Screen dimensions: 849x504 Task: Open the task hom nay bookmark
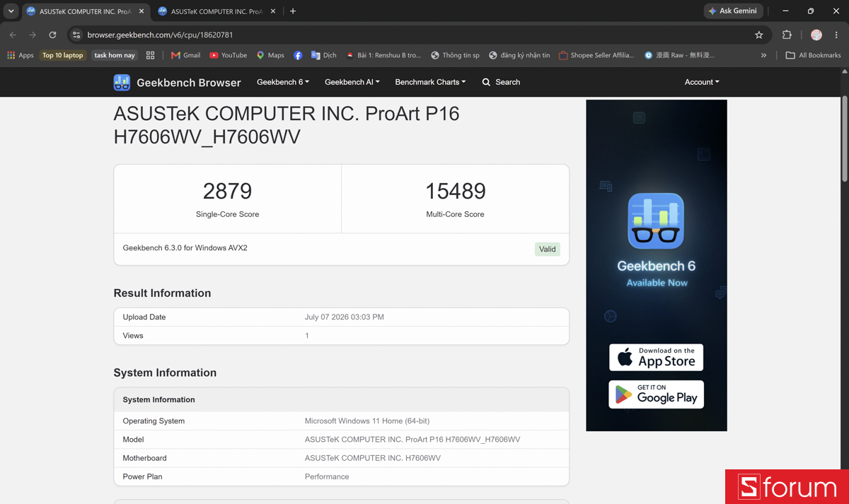coord(115,55)
